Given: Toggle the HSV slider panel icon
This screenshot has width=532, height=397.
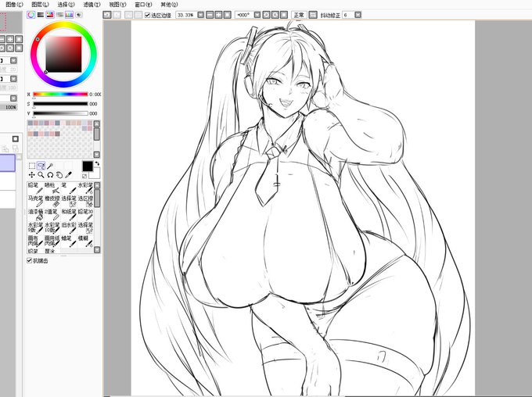Looking at the screenshot, I should pos(50,15).
